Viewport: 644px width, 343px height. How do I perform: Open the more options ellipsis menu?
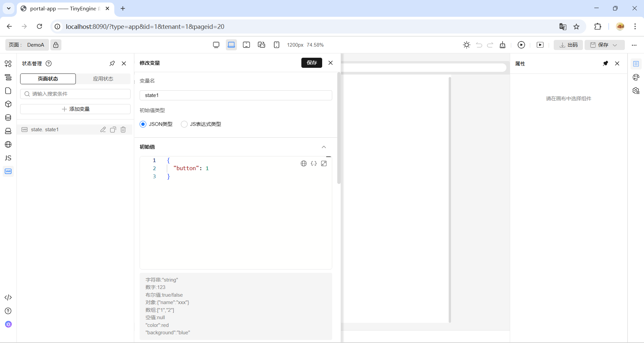[x=634, y=45]
